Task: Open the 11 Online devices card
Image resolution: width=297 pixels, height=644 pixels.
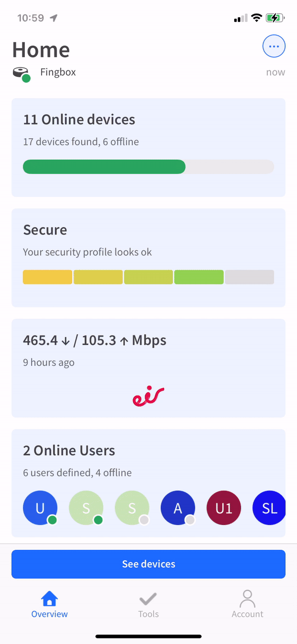Action: pyautogui.click(x=148, y=147)
